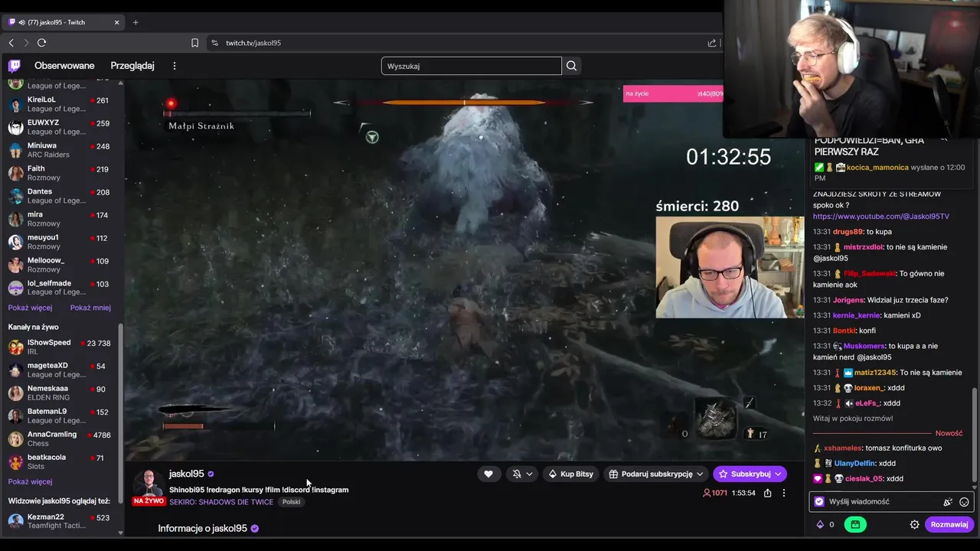This screenshot has width=980, height=551.
Task: Open chat celebration icon in message box
Action: coord(948,502)
